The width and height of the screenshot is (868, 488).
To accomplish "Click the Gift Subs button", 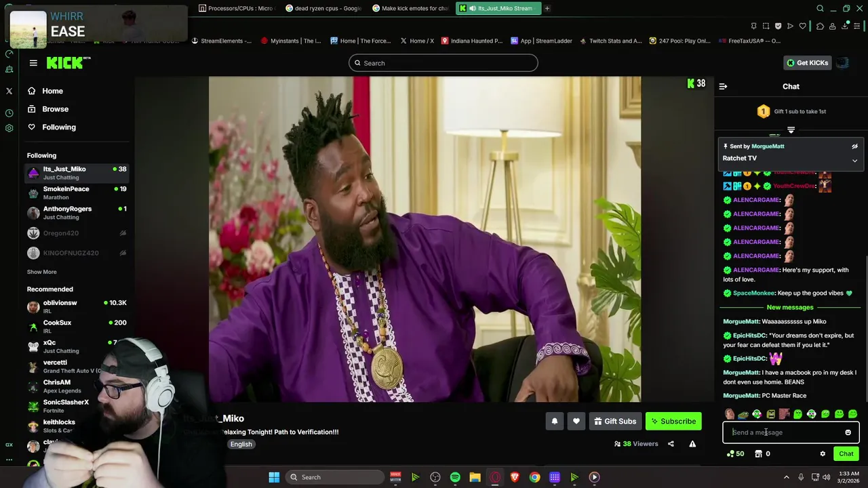I will [x=615, y=422].
